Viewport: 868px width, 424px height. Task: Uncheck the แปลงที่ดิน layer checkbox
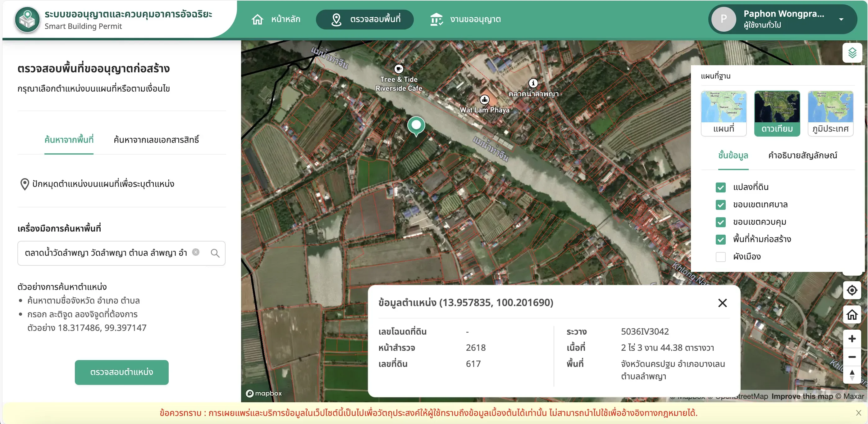point(720,187)
